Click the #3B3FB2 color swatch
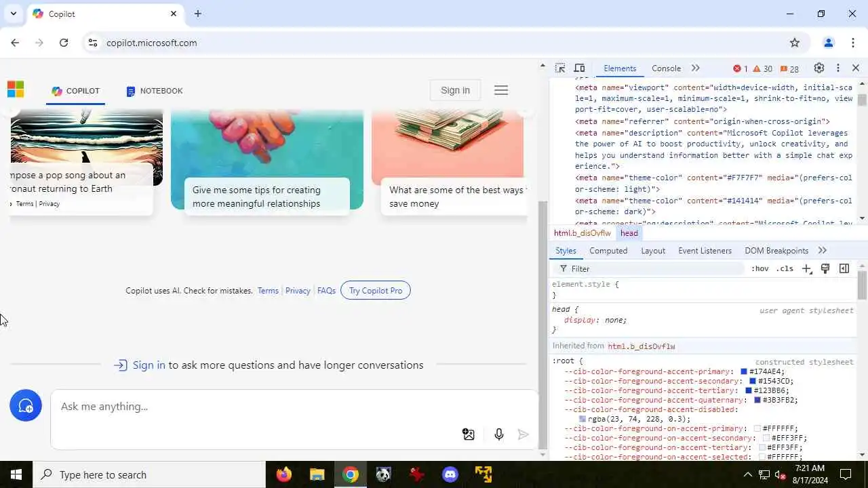 click(x=757, y=400)
